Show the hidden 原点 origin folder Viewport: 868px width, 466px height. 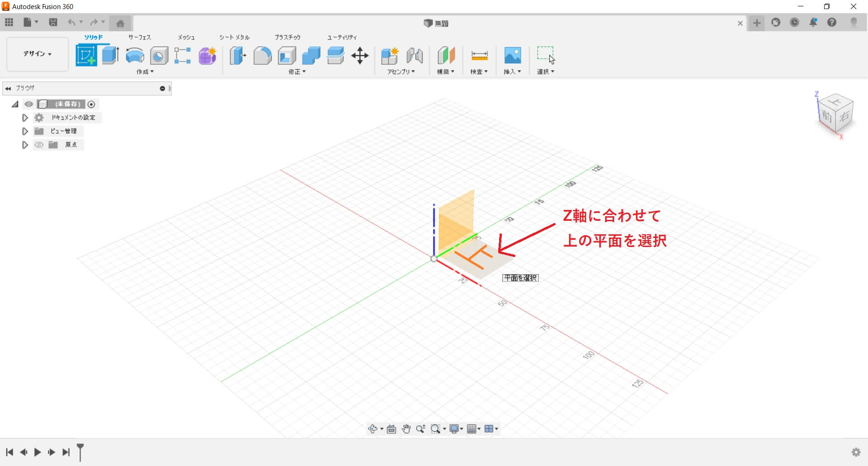(39, 145)
